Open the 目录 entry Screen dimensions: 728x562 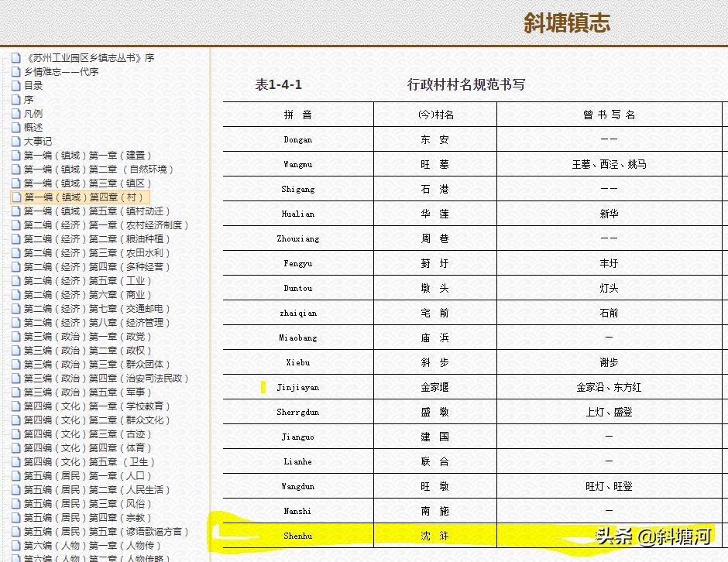coord(33,85)
